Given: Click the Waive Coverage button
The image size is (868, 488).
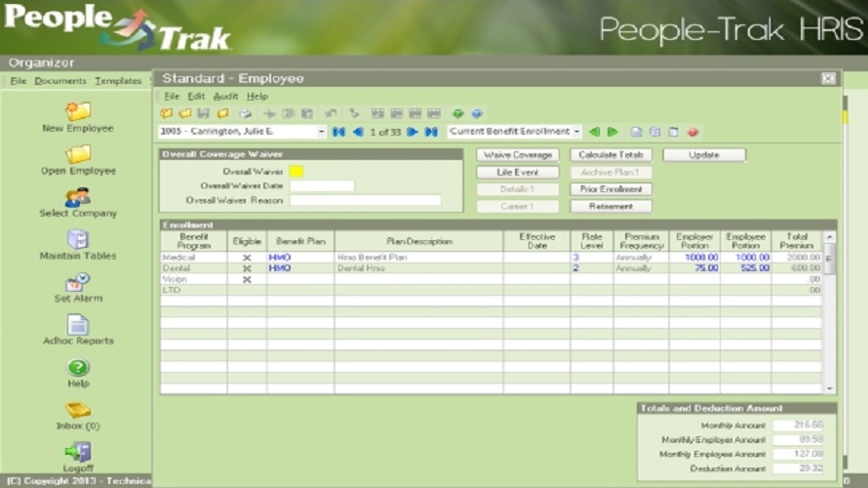Looking at the screenshot, I should click(x=518, y=155).
